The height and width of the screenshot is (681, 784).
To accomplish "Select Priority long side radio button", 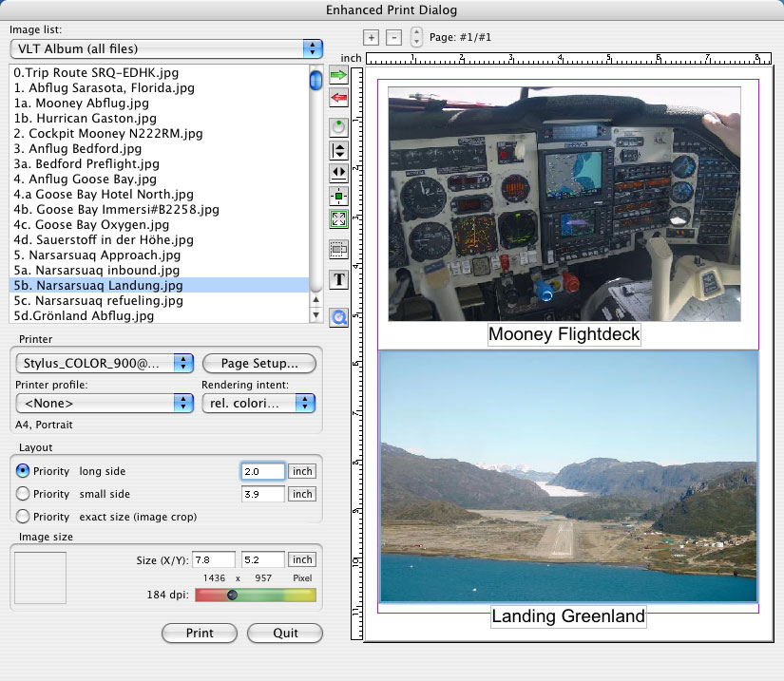I will pyautogui.click(x=24, y=471).
